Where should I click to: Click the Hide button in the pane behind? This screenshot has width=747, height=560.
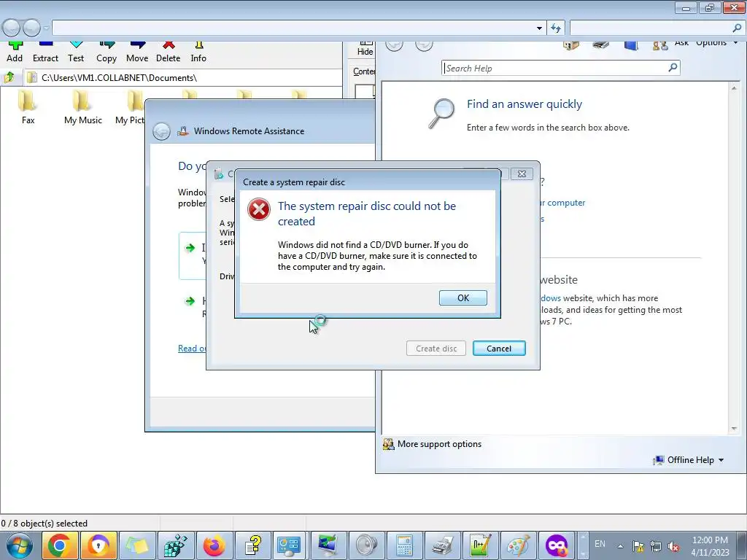click(365, 49)
